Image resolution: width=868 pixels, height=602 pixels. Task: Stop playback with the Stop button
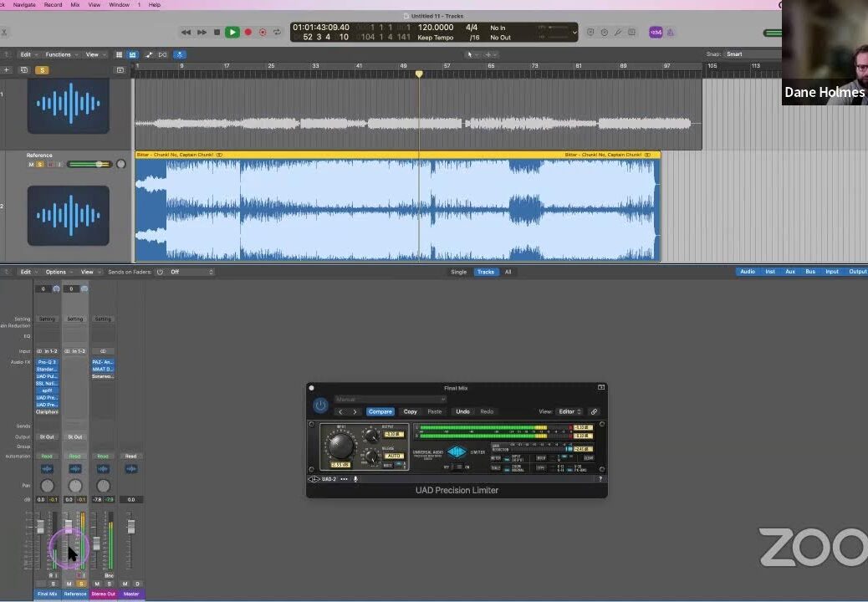click(x=217, y=33)
